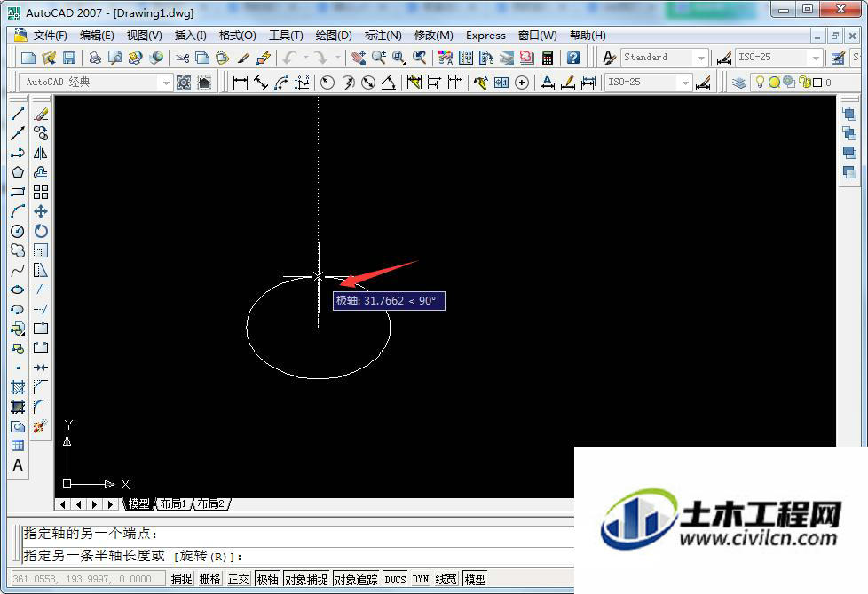Toggle 极轴 polar tracking
Viewport: 868px width, 594px height.
[267, 579]
